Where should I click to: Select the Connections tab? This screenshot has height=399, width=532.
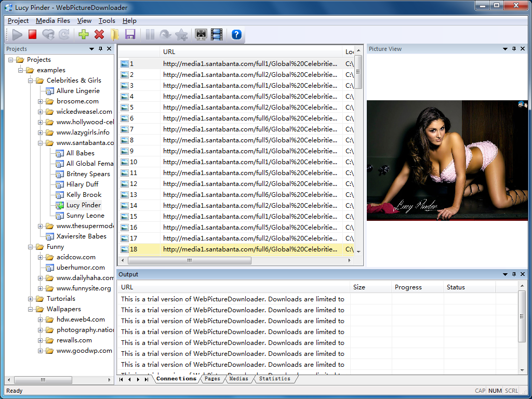177,379
